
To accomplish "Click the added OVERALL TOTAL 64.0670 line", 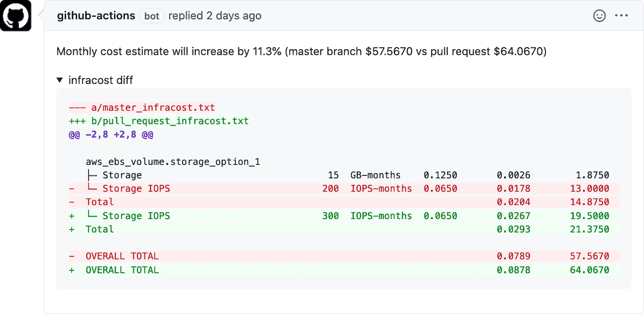I will (x=344, y=270).
